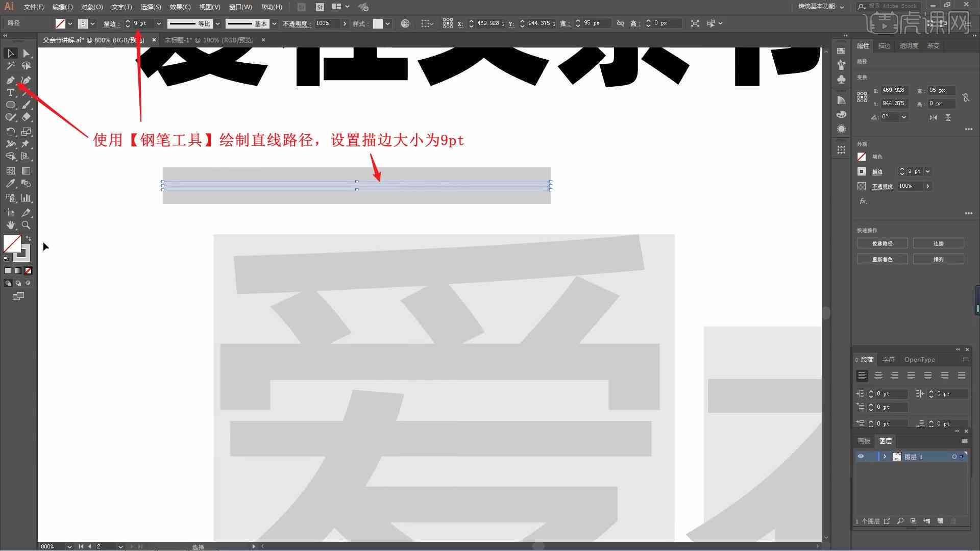
Task: Toggle layer visibility for 图层1
Action: click(x=861, y=457)
